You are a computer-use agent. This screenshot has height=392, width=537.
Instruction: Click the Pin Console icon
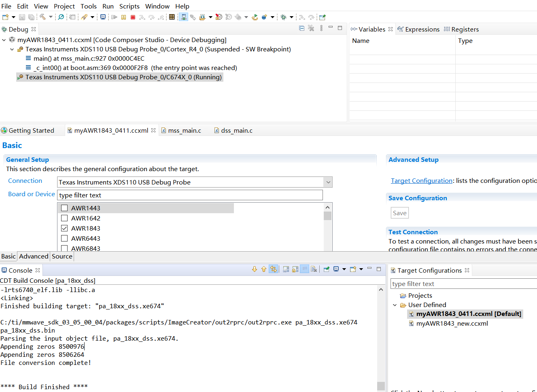(326, 269)
